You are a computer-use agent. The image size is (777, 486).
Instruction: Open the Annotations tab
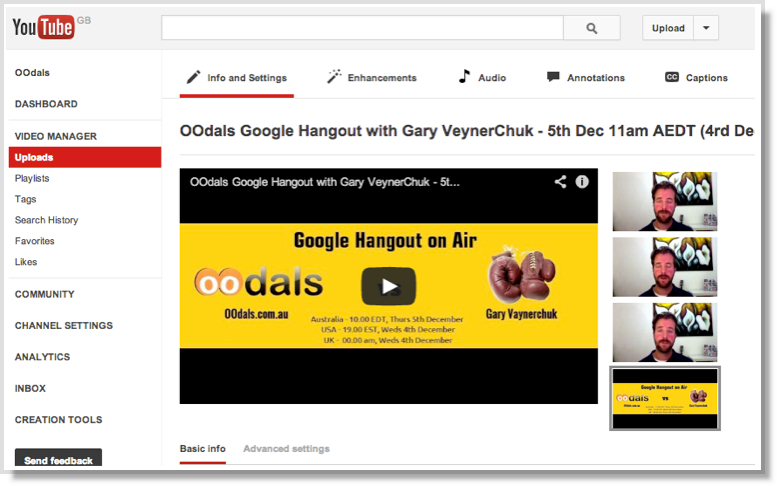[586, 78]
